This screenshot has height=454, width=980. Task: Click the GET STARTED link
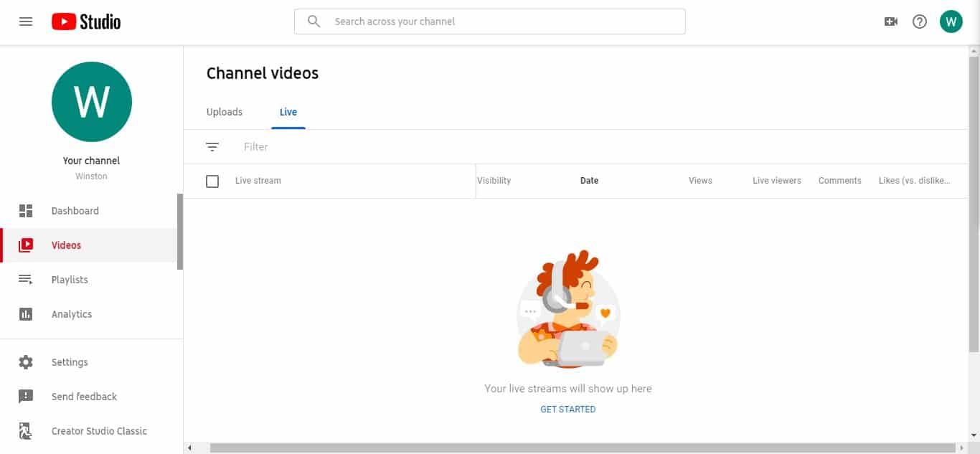(x=568, y=410)
